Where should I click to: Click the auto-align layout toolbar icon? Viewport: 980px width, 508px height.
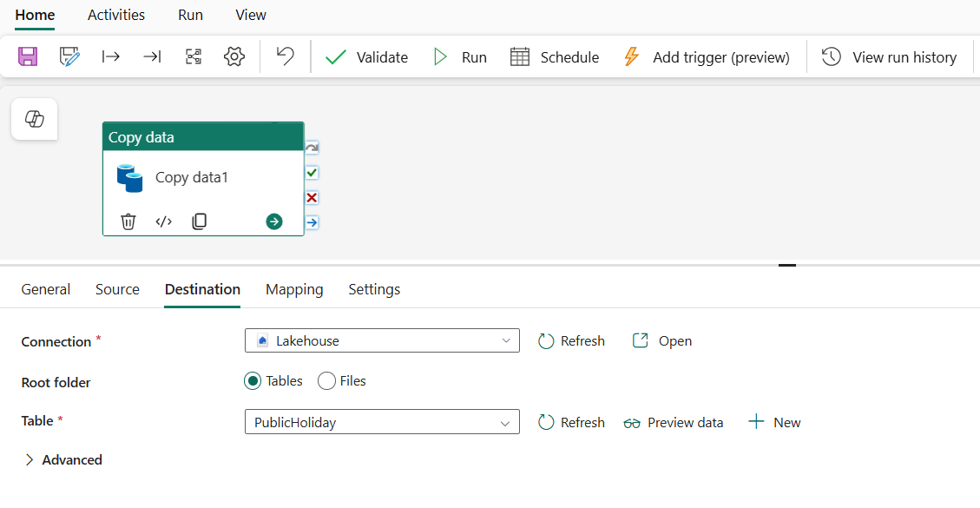[193, 57]
